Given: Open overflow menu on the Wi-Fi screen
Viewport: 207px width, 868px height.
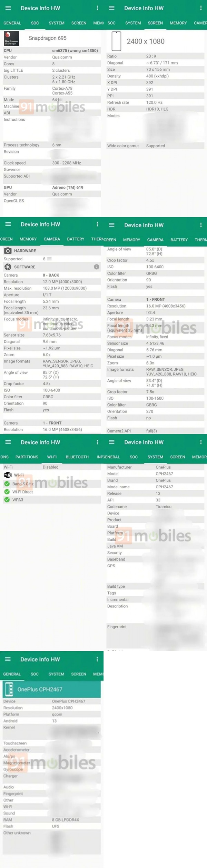Looking at the screenshot, I should tap(97, 442).
